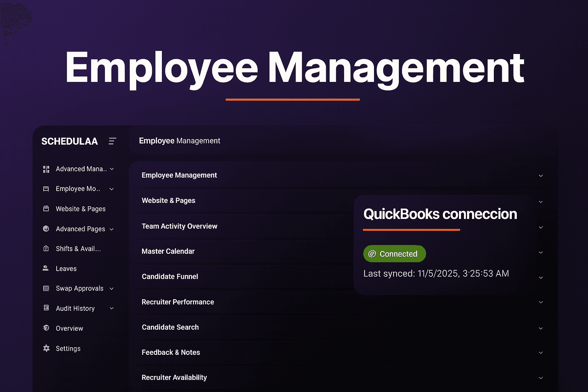Expand the Master Calendar row chevron
Viewport: 588px width, 392px height.
(x=541, y=252)
